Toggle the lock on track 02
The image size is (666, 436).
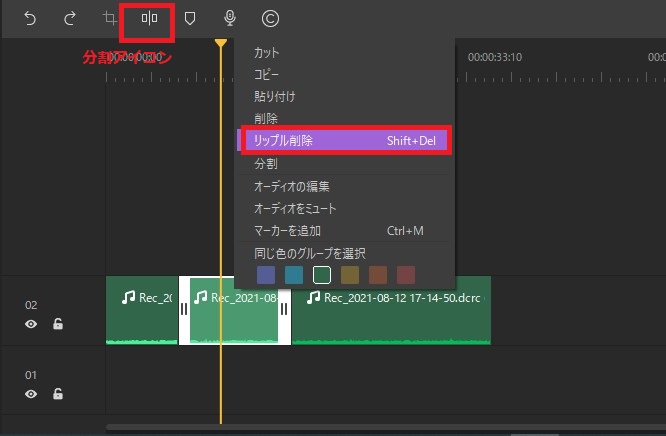coord(57,324)
